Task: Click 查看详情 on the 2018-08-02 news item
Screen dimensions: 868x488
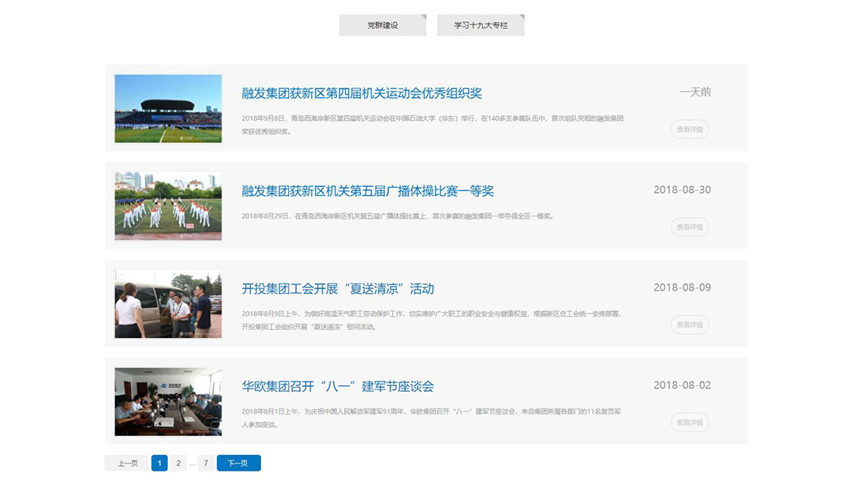Action: coord(690,422)
